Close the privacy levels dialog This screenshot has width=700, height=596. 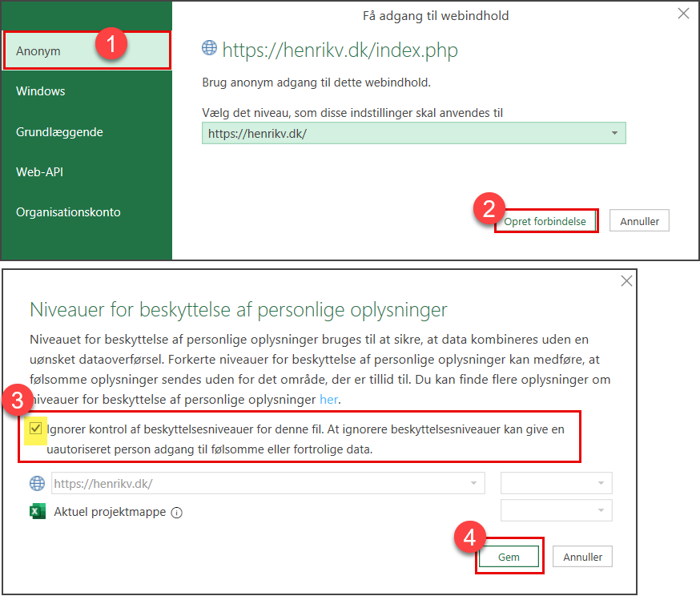[627, 281]
